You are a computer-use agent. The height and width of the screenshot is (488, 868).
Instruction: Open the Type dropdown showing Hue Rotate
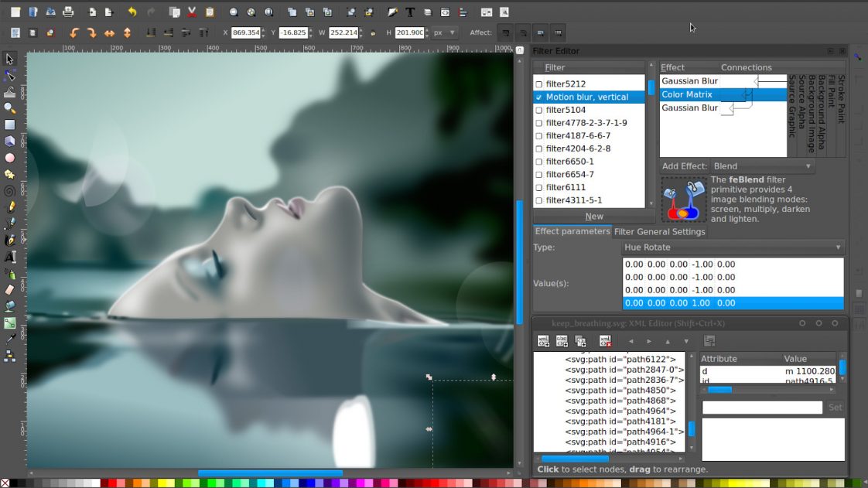pyautogui.click(x=731, y=247)
